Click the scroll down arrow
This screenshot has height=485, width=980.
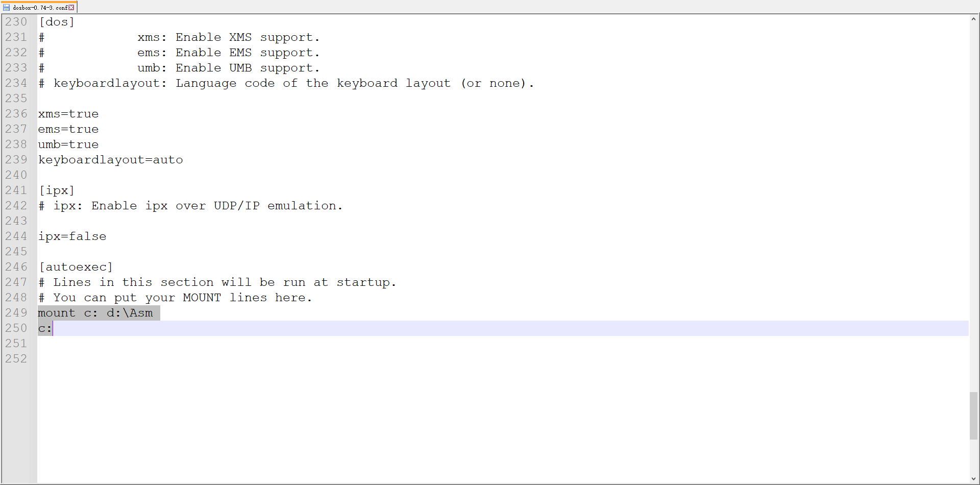[974, 479]
